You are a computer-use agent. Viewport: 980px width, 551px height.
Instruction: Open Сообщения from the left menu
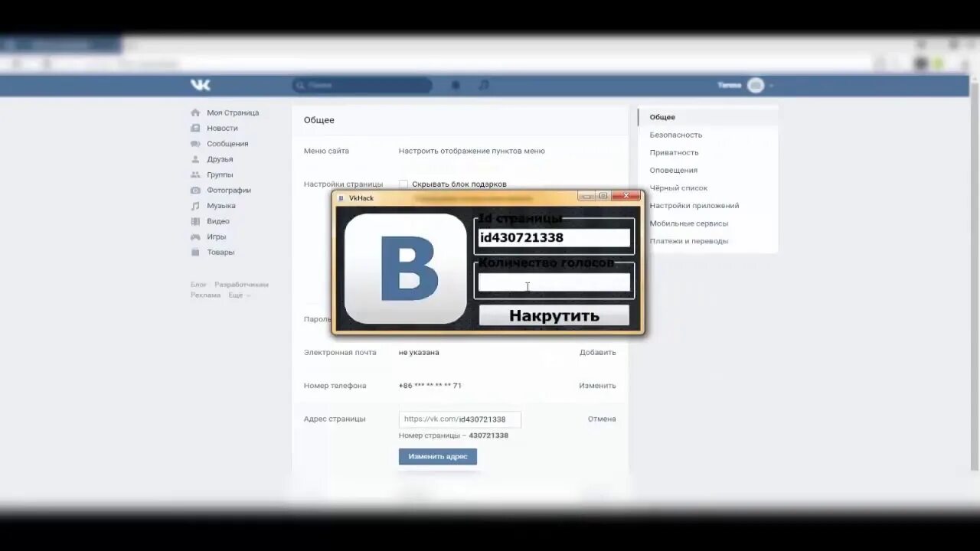tap(227, 144)
